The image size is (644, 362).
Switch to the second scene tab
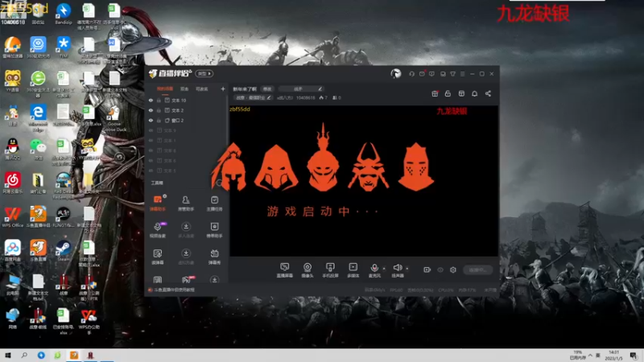[184, 88]
